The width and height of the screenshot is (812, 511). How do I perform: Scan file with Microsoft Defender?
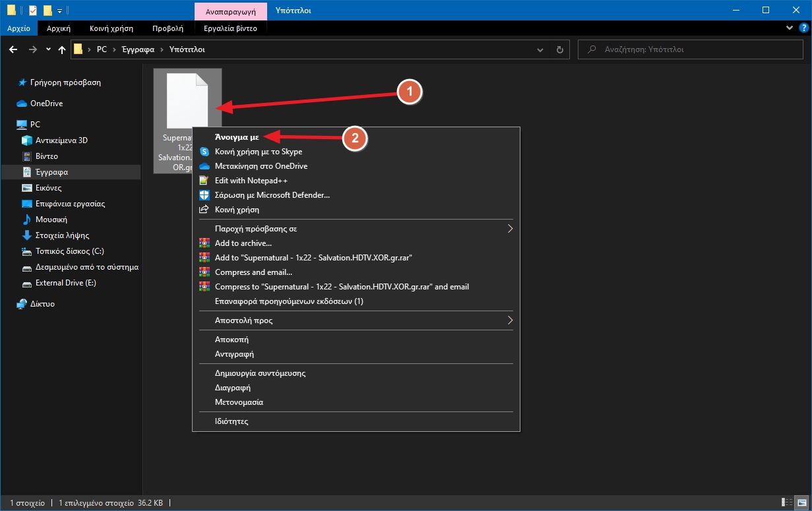pyautogui.click(x=272, y=195)
